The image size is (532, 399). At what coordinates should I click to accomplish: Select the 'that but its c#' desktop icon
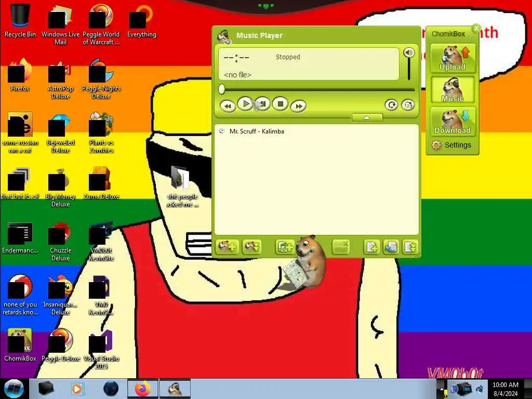click(20, 182)
